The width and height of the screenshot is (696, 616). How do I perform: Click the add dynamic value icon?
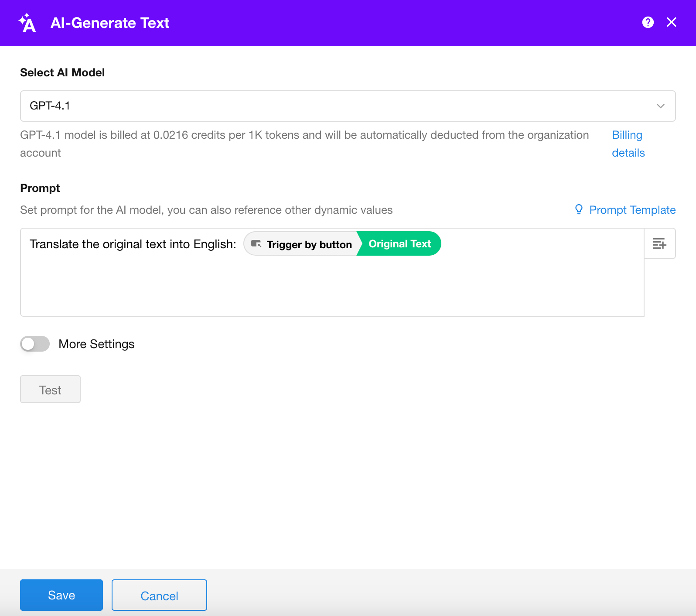pyautogui.click(x=659, y=243)
